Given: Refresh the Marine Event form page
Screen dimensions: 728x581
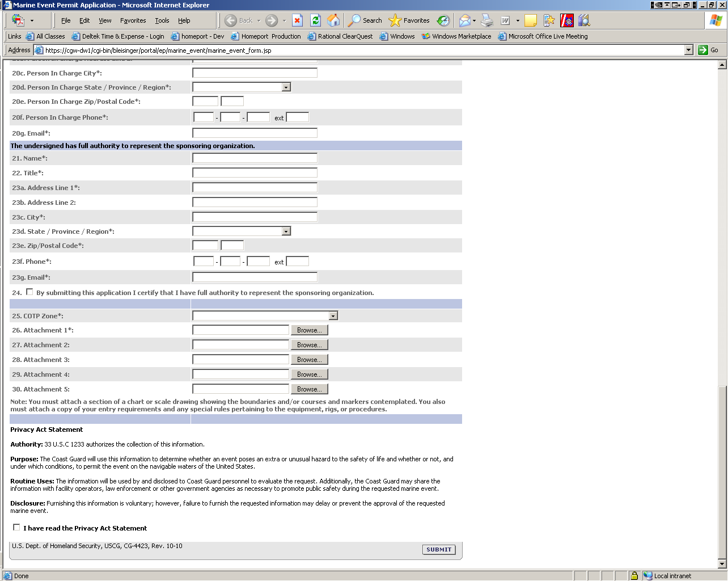Looking at the screenshot, I should [316, 20].
